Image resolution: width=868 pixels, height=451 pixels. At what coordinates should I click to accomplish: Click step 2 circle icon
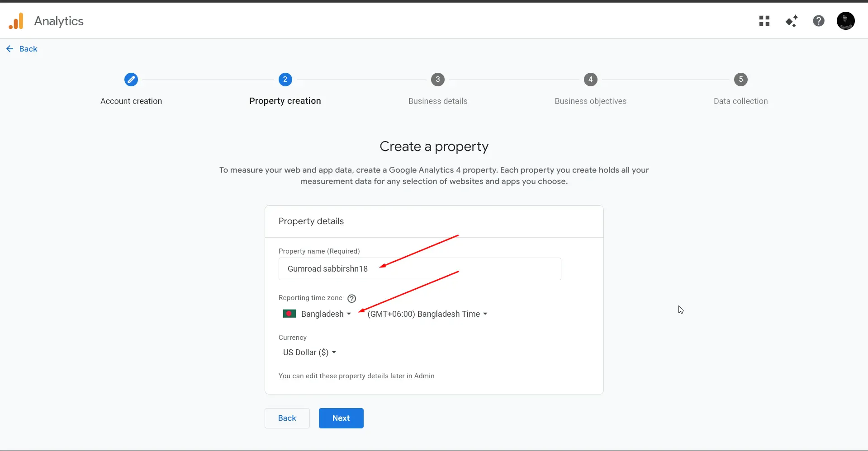(285, 80)
